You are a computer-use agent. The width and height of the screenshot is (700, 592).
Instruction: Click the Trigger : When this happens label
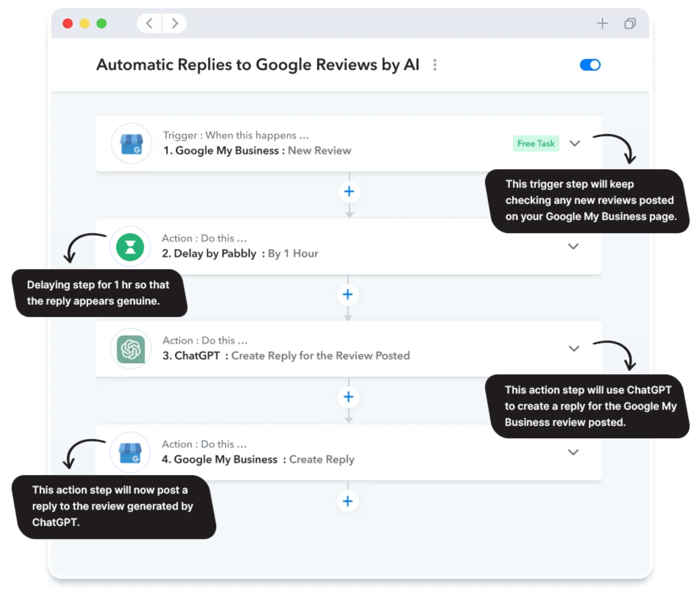tap(236, 136)
